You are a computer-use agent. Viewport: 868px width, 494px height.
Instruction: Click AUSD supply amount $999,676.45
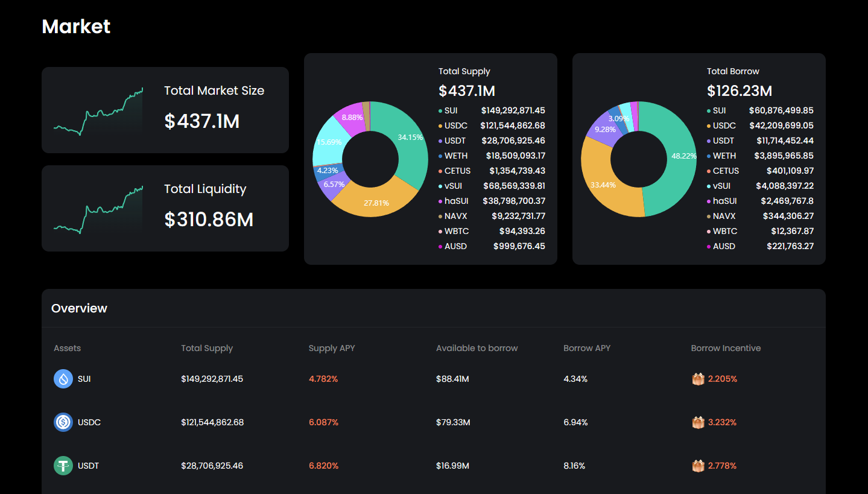tap(519, 246)
